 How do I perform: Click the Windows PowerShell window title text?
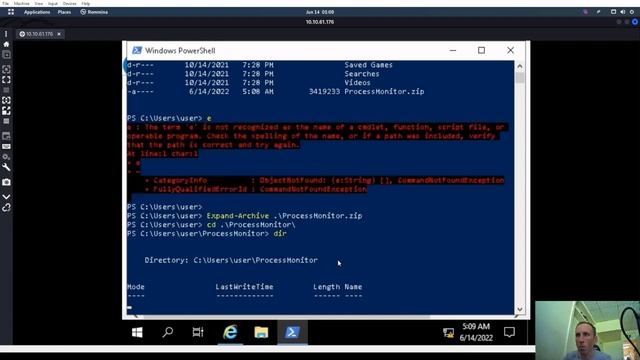coord(180,51)
